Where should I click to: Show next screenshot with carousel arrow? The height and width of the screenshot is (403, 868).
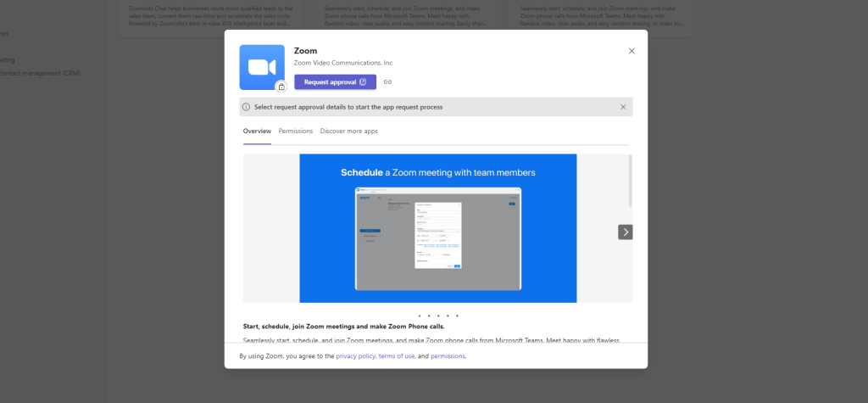tap(626, 232)
